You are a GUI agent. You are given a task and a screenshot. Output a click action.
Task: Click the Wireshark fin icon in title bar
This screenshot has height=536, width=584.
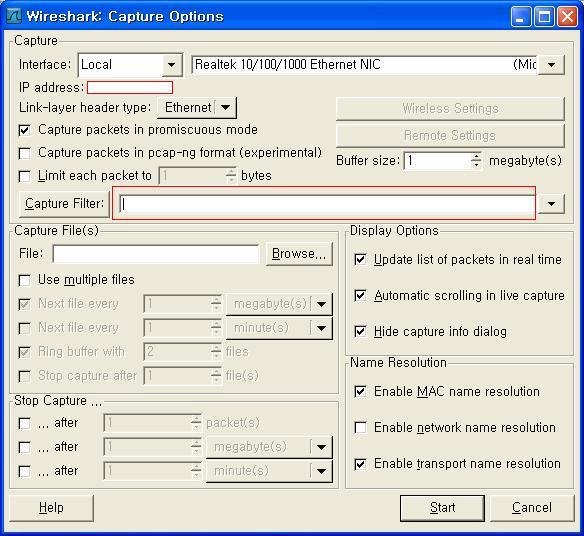tap(14, 16)
